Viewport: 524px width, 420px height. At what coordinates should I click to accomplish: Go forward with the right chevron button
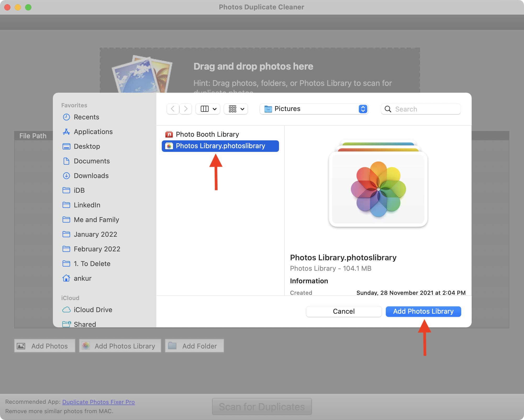186,109
